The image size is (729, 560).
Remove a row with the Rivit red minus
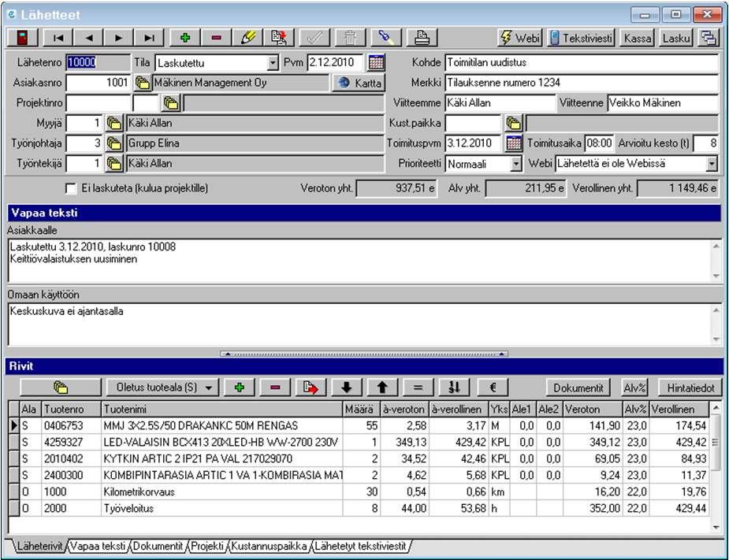pyautogui.click(x=275, y=388)
